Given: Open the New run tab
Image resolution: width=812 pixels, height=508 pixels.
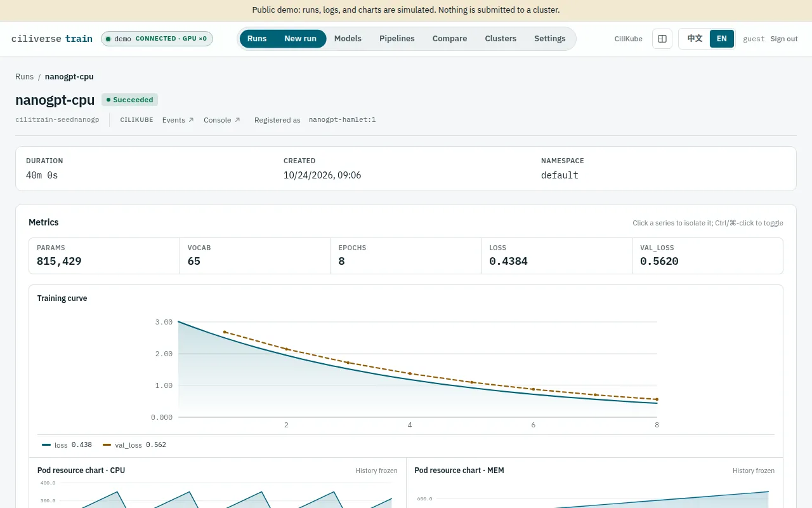Looking at the screenshot, I should pyautogui.click(x=300, y=39).
